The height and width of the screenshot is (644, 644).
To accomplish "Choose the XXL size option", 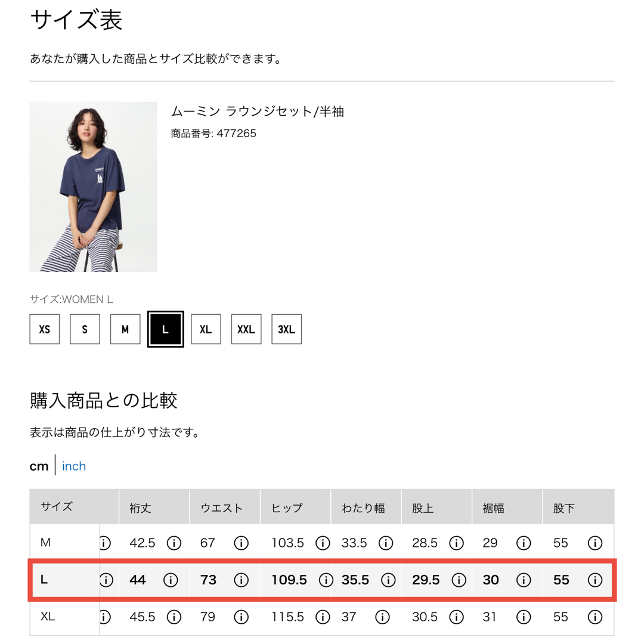I will click(246, 329).
